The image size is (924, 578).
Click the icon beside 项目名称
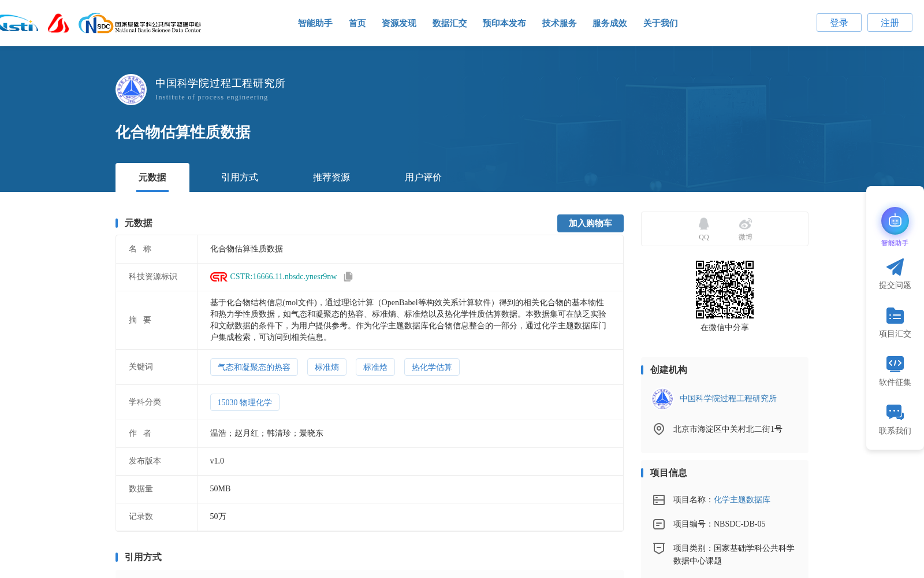[x=658, y=500]
